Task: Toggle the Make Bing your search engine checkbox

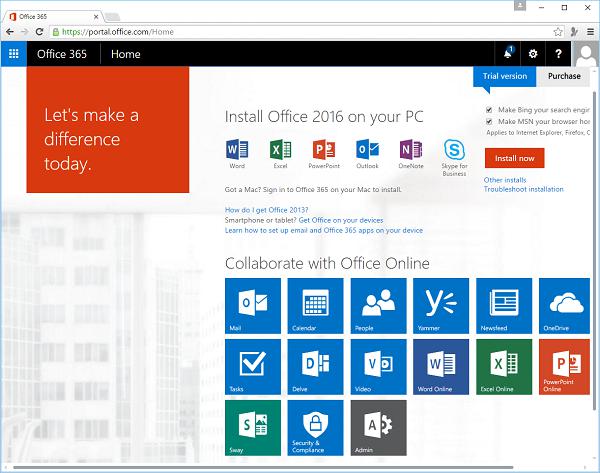Action: 489,109
